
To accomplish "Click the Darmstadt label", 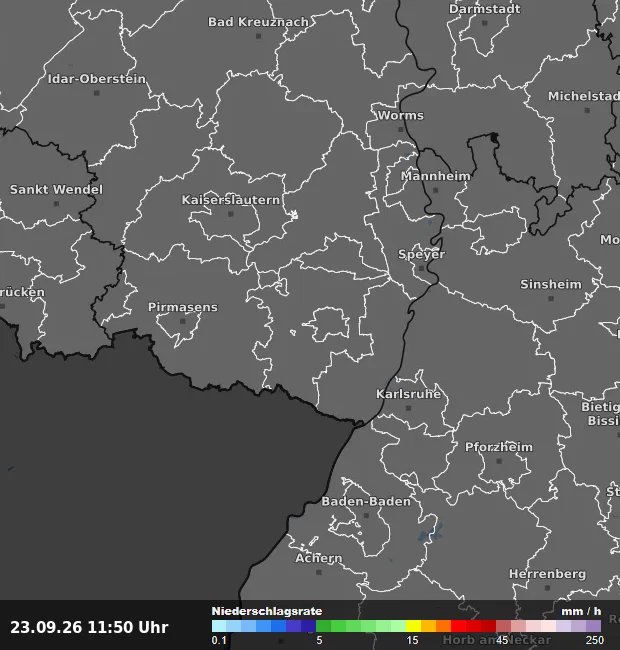I will click(484, 9).
